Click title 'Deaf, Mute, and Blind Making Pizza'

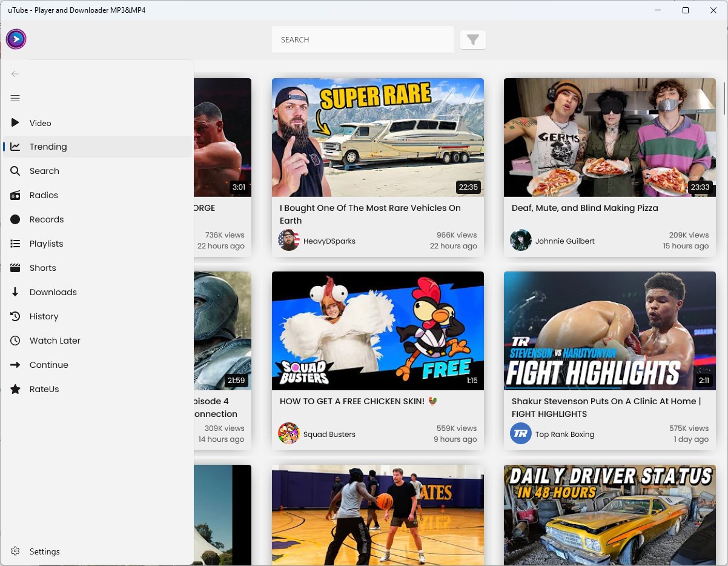tap(585, 208)
